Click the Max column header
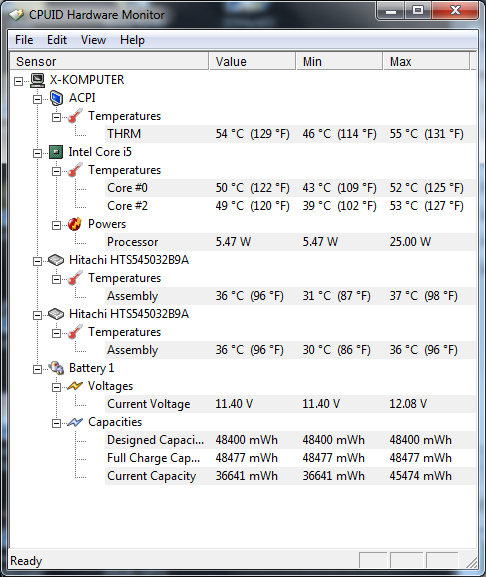Screen dimensions: 486x577 point(426,61)
